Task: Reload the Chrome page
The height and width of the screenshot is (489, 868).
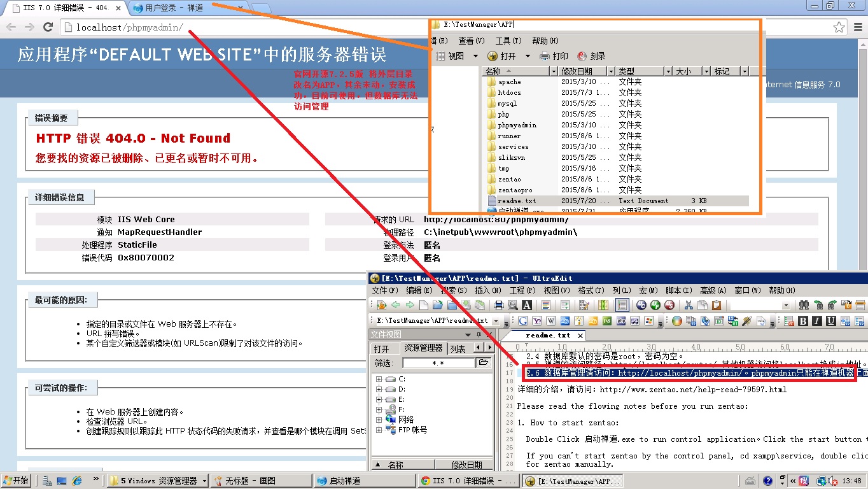Action: 48,27
